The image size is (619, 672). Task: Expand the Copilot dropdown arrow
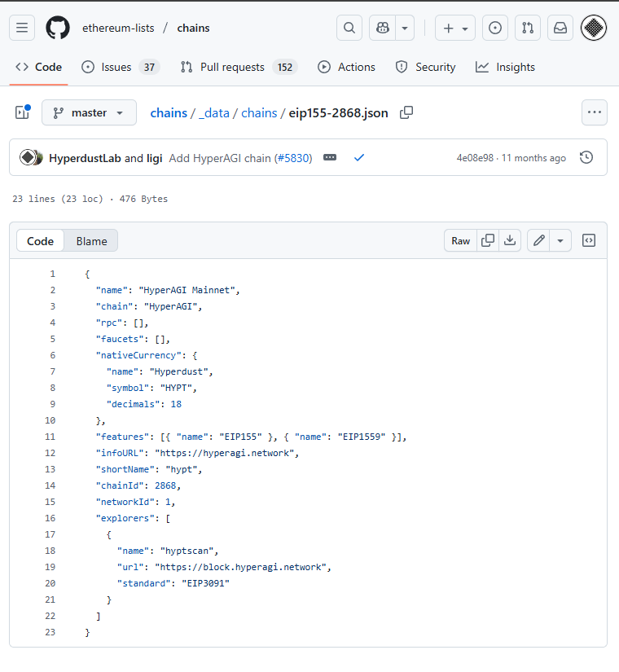(405, 28)
